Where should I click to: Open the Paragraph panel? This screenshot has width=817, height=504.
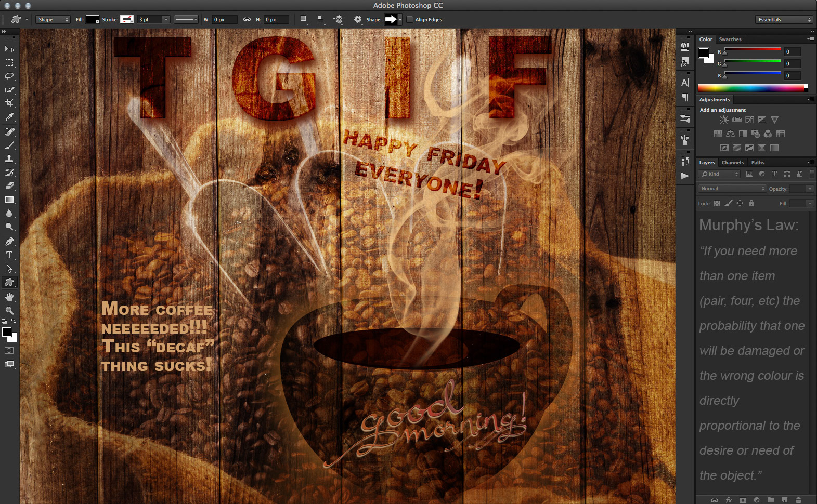click(x=685, y=97)
